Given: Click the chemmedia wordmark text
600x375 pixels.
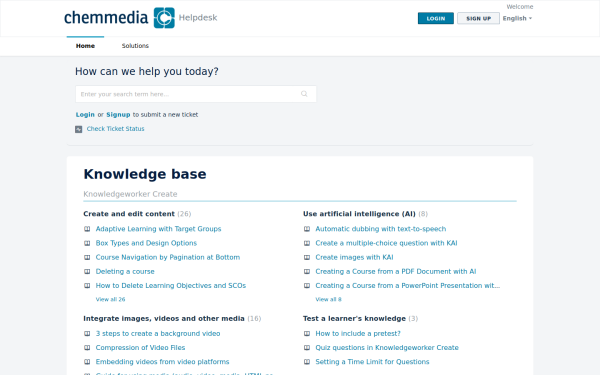Looking at the screenshot, I should [x=106, y=17].
